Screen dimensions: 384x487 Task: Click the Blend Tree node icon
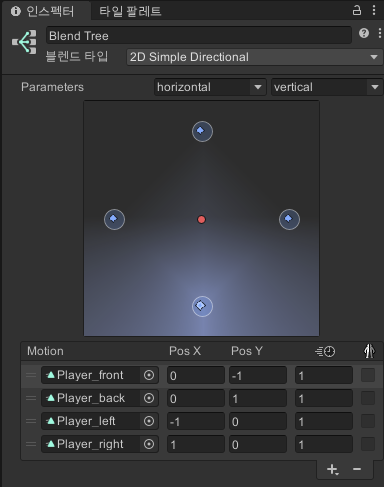24,42
